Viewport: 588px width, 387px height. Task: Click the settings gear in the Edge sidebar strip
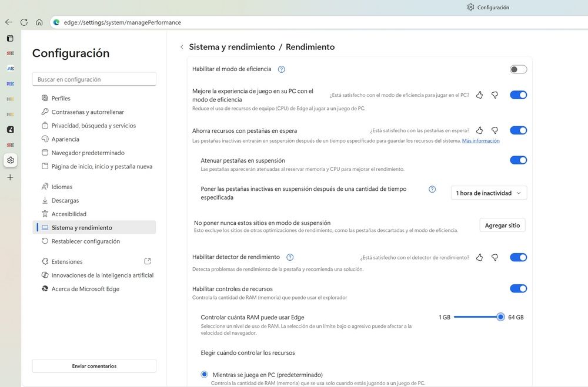point(9,160)
